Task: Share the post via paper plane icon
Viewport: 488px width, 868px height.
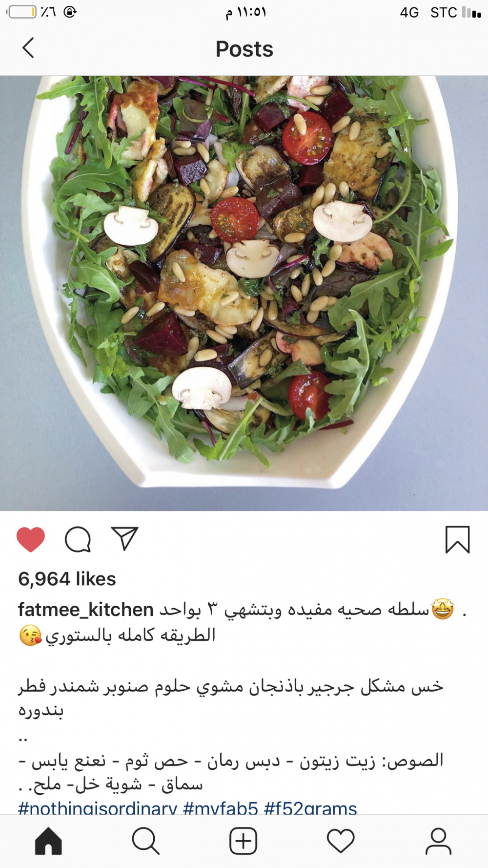Action: point(124,539)
